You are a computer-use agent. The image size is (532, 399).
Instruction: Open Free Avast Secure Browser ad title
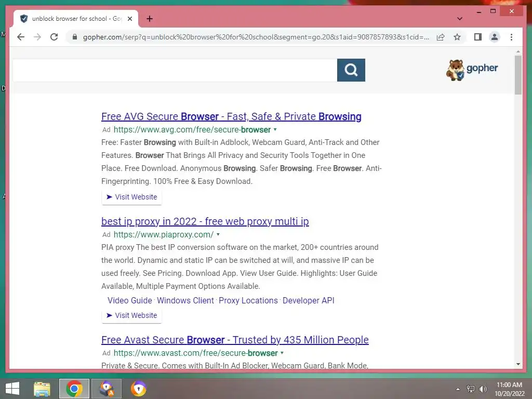click(235, 340)
